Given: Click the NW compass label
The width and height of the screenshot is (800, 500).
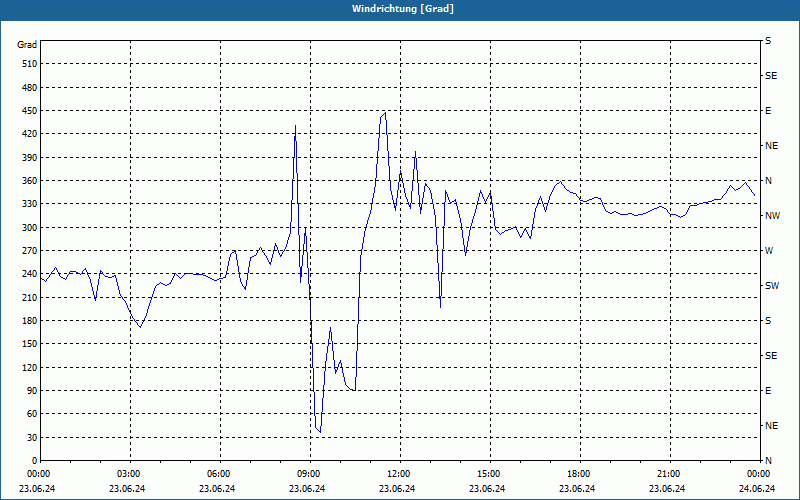Looking at the screenshot, I should pos(773,216).
